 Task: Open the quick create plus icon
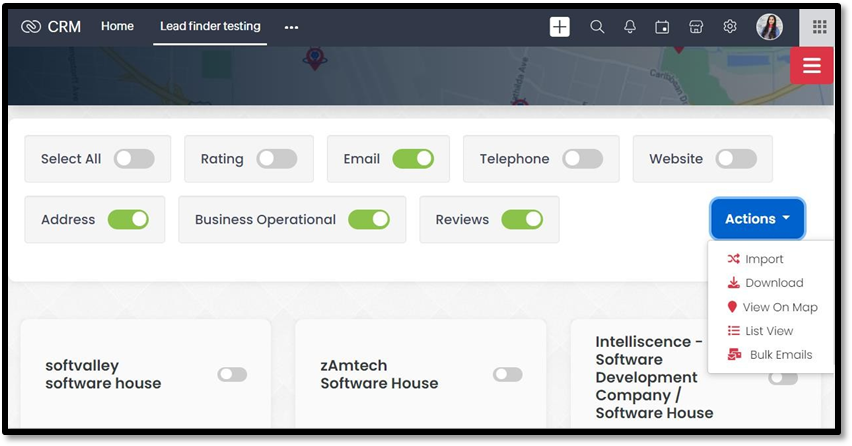(x=559, y=27)
